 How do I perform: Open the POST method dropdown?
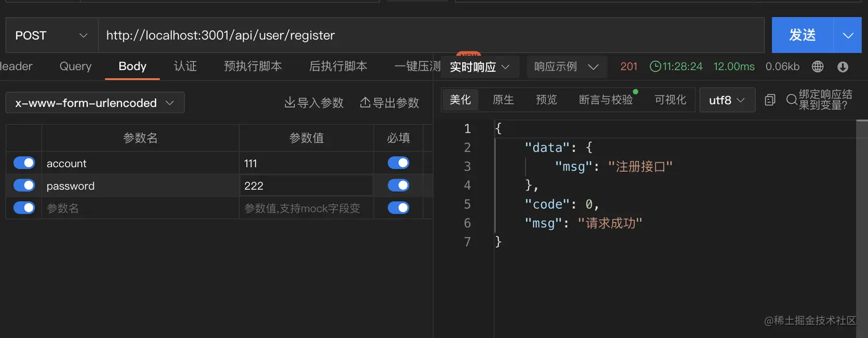click(x=52, y=36)
